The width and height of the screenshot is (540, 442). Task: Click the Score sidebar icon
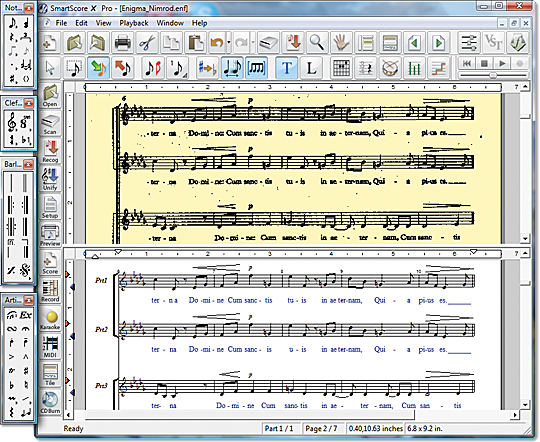pos(50,263)
